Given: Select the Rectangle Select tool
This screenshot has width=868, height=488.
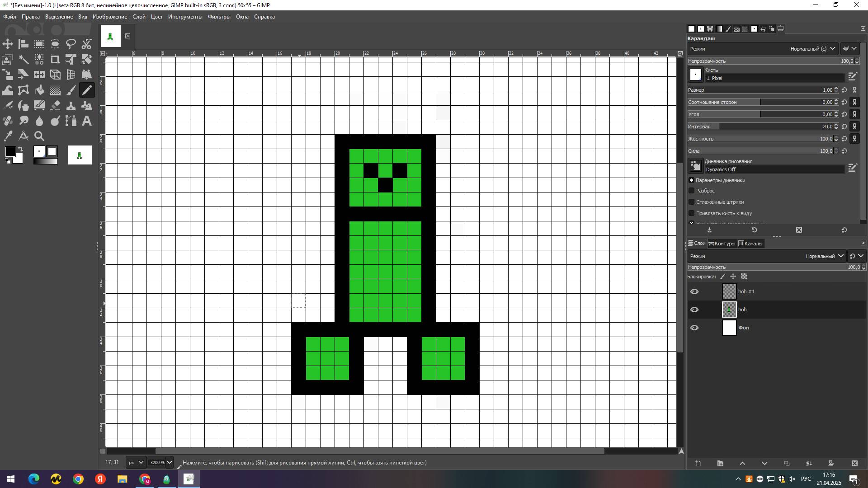Looking at the screenshot, I should [x=39, y=44].
